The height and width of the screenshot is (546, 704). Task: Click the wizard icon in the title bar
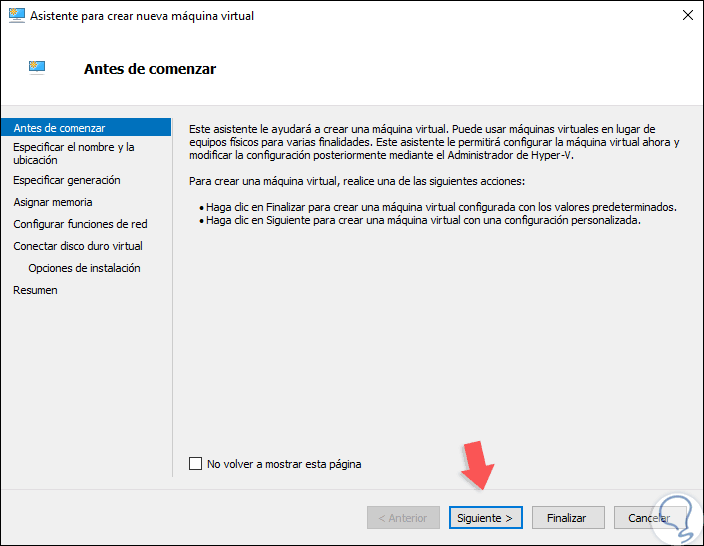click(16, 16)
